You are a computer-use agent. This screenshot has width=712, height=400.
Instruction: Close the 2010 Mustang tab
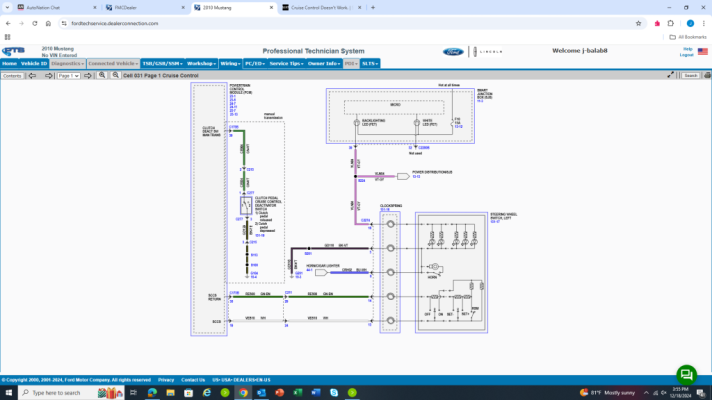pos(271,7)
